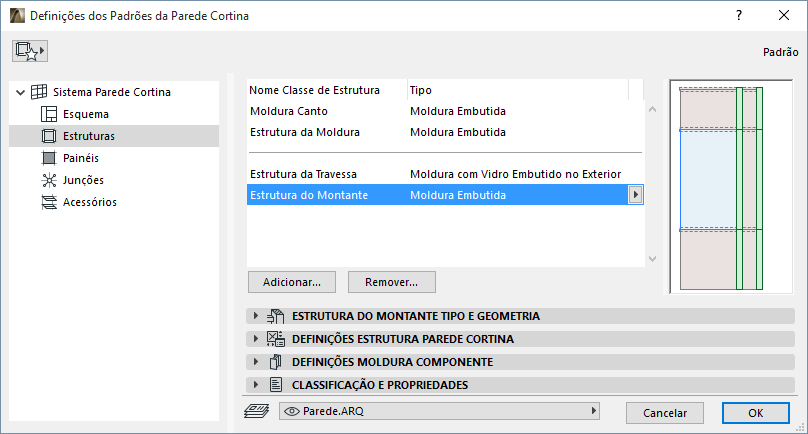The width and height of the screenshot is (808, 434).
Task: Expand Definições Estrutura Parede Cortina panel
Action: [256, 339]
